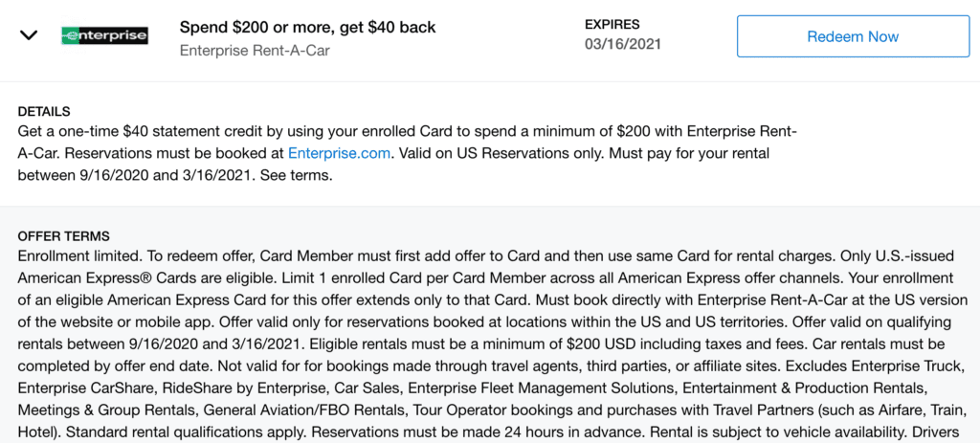Open the Enterprise.com link

(340, 153)
